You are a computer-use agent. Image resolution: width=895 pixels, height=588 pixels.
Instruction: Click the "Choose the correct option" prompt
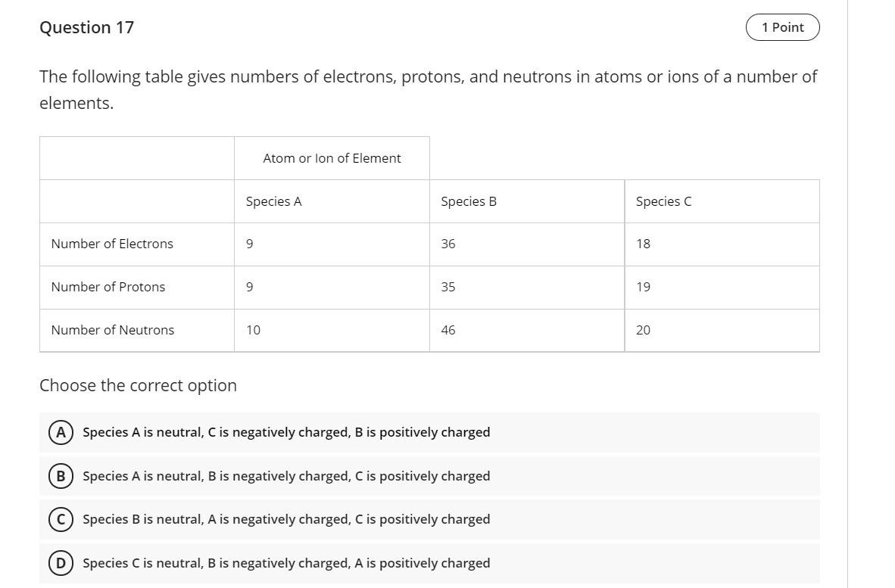tap(138, 385)
